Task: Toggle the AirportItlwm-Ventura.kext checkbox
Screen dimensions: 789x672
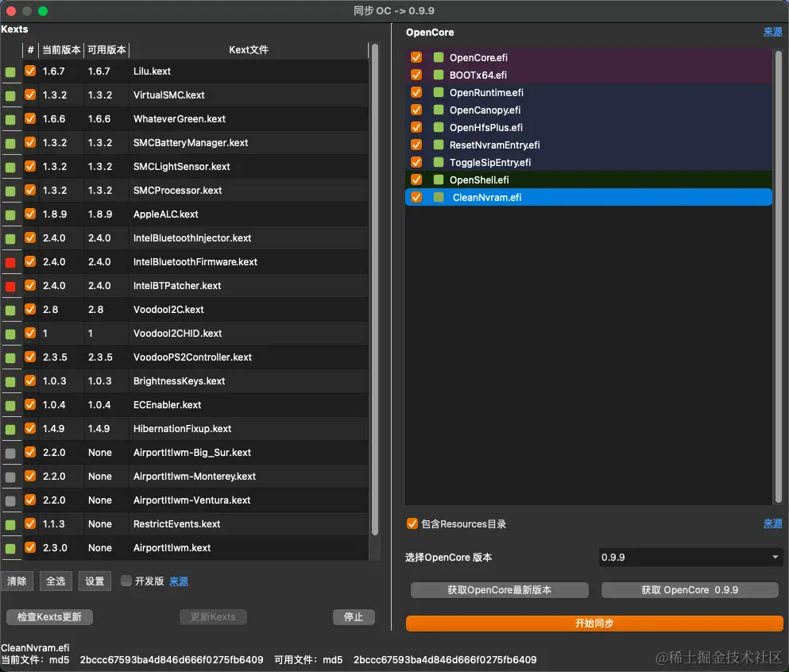Action: [30, 500]
